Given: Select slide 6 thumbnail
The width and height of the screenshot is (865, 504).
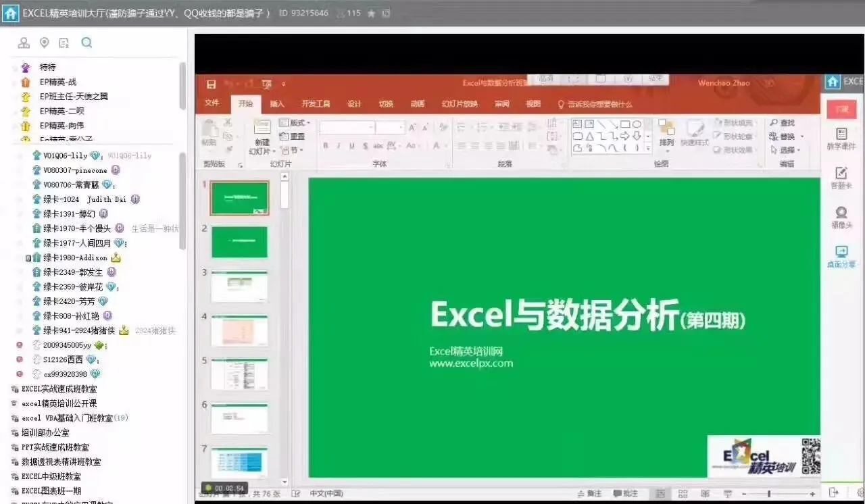Looking at the screenshot, I should pos(239,419).
